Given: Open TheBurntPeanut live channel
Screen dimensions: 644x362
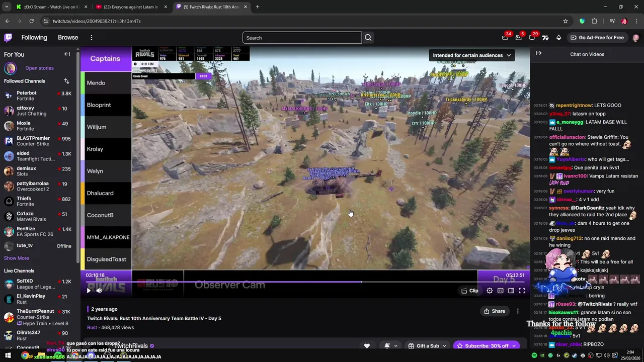Looking at the screenshot, I should pos(40,317).
